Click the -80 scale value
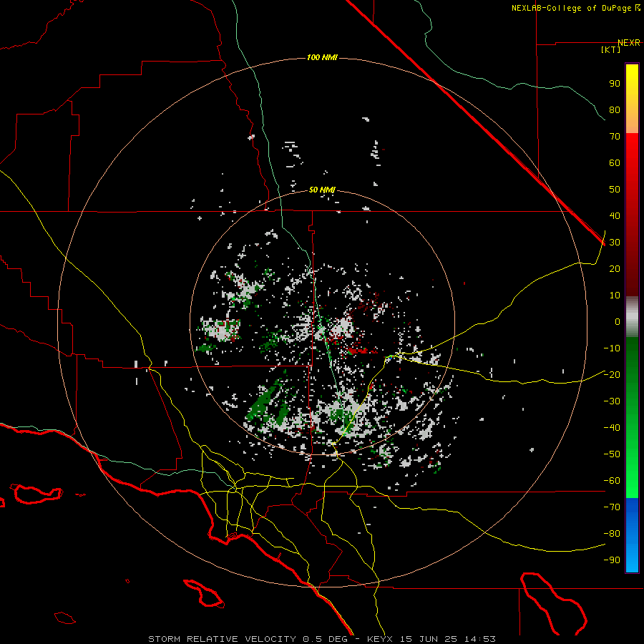The image size is (644, 644). tap(612, 534)
